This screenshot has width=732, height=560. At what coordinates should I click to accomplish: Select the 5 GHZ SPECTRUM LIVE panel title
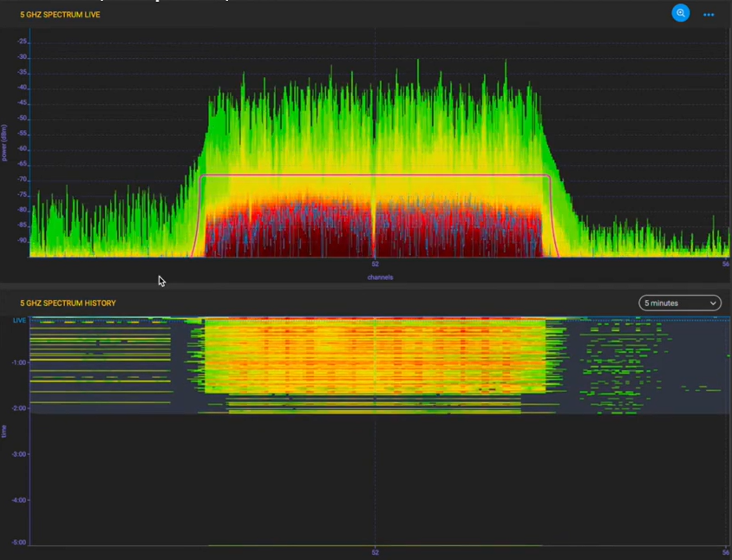(59, 15)
